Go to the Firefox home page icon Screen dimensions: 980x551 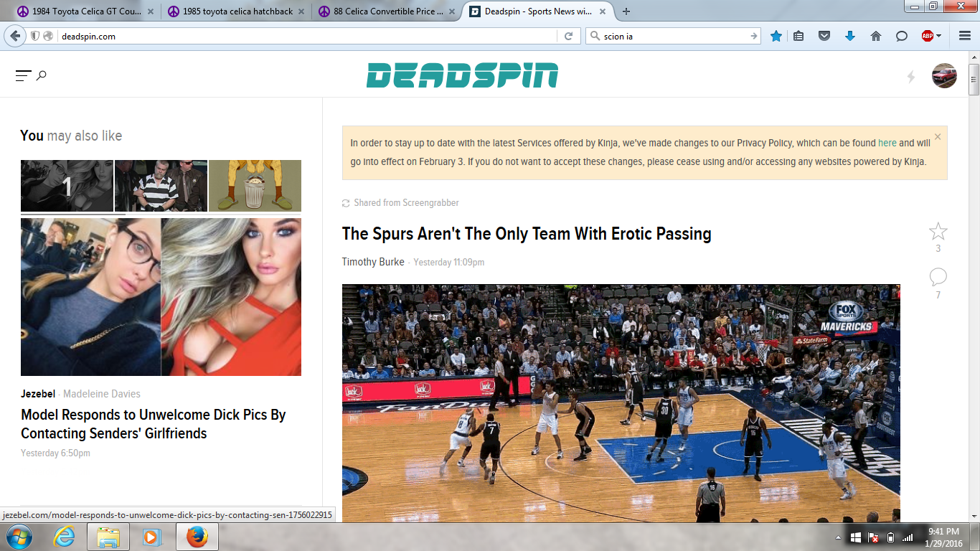pos(876,36)
